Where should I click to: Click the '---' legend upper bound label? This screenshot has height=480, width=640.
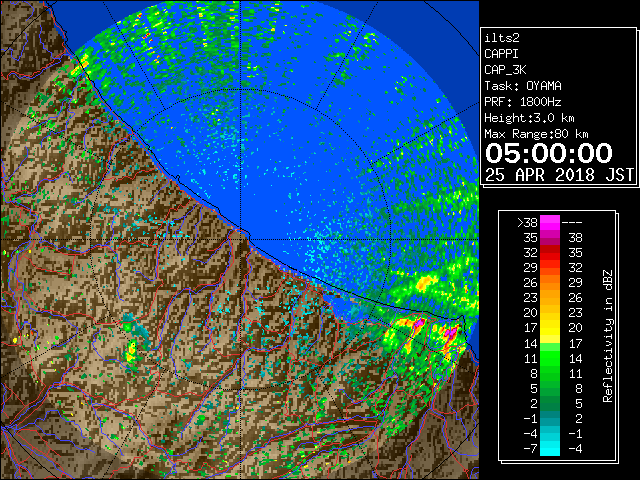coord(572,223)
